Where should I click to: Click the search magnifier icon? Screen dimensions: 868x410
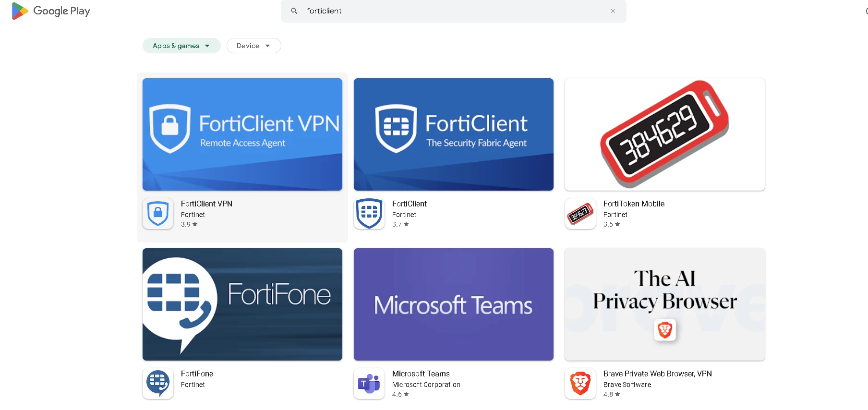pyautogui.click(x=294, y=11)
